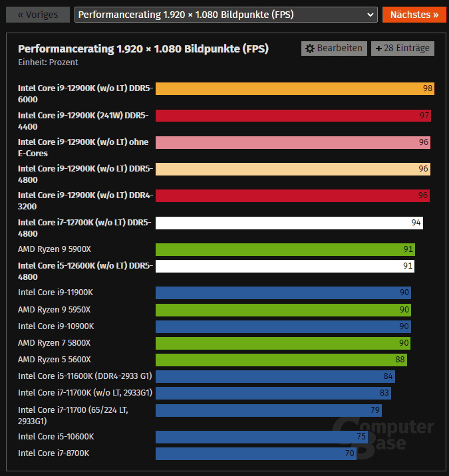Click label 'AMD Ryzen 9 5950X'
Image resolution: width=449 pixels, height=476 pixels.
point(54,310)
